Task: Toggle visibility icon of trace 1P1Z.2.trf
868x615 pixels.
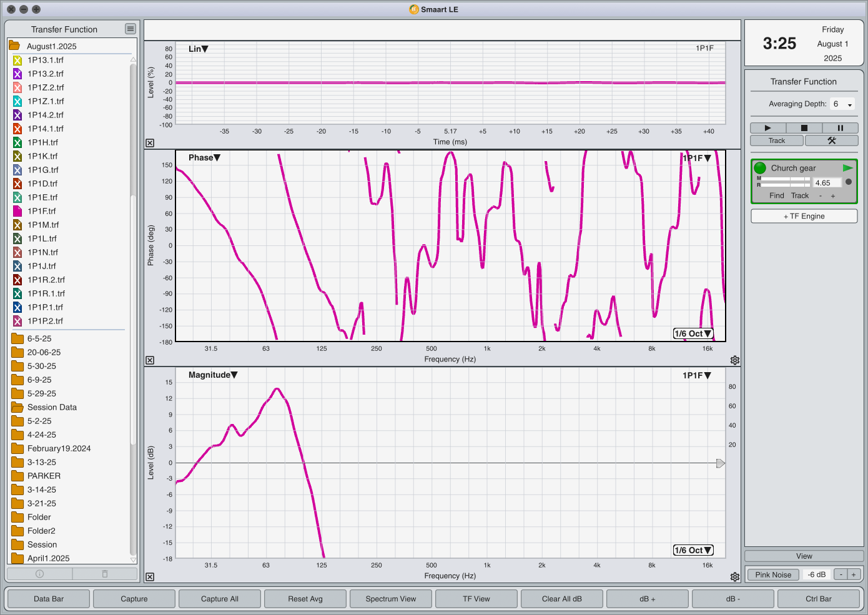Action: pos(17,87)
